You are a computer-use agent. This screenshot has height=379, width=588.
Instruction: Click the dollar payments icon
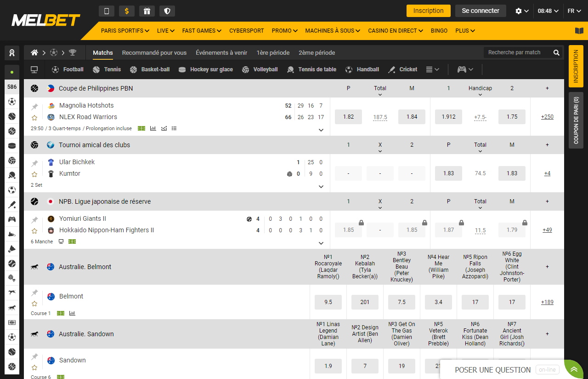[x=126, y=11]
